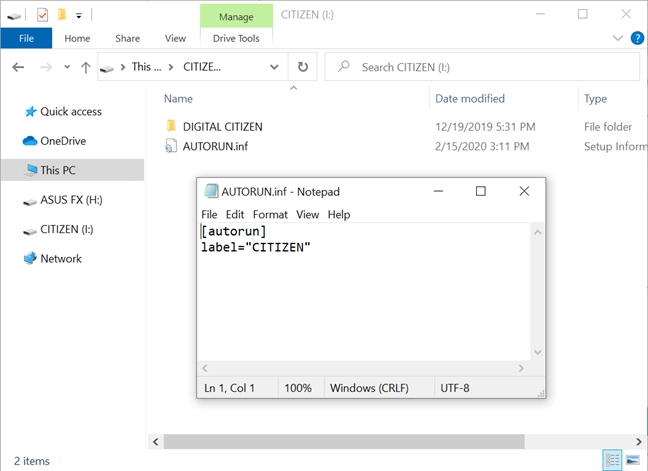Click 'CITIZE...' in the address breadcrumb
The width and height of the screenshot is (648, 471).
click(202, 67)
